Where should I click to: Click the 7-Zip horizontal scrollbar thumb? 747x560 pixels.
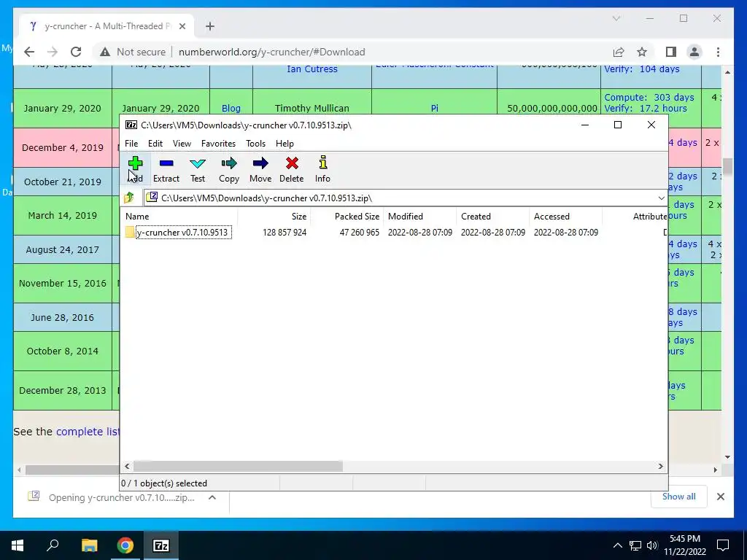point(238,466)
